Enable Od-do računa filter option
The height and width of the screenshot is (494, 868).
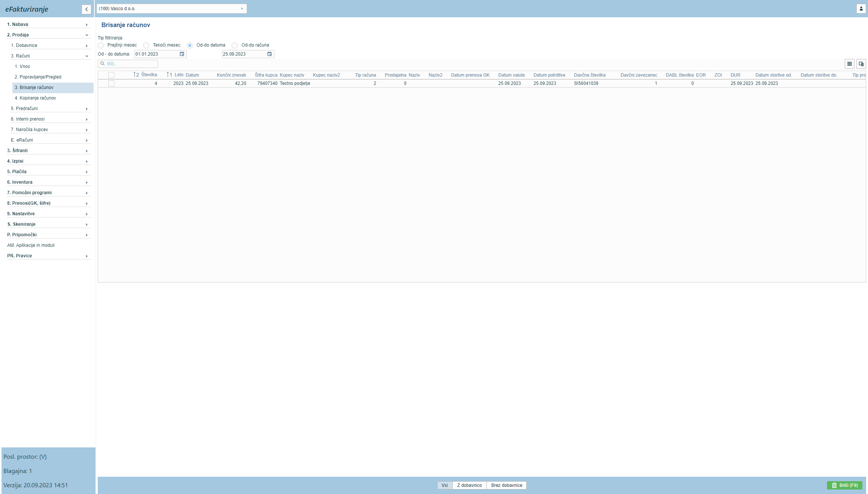235,45
